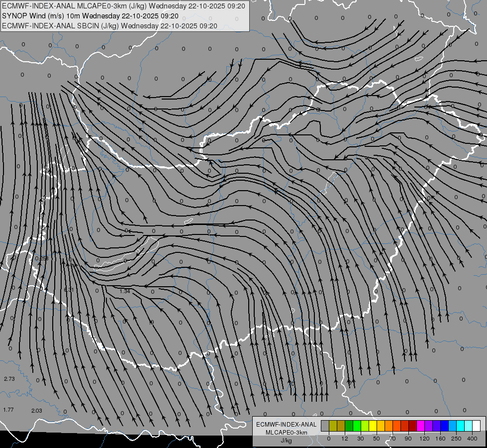Click the map value 0.258
This screenshot has height=448, width=487.
click(42, 258)
